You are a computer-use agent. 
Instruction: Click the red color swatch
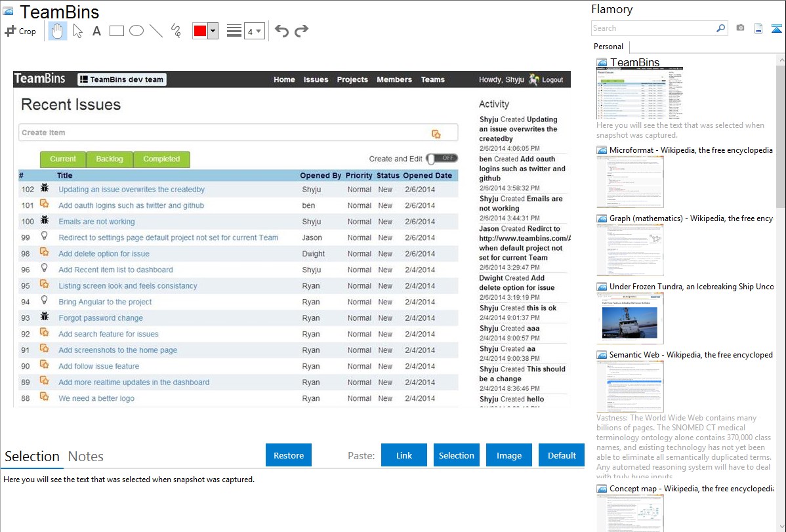pos(199,31)
